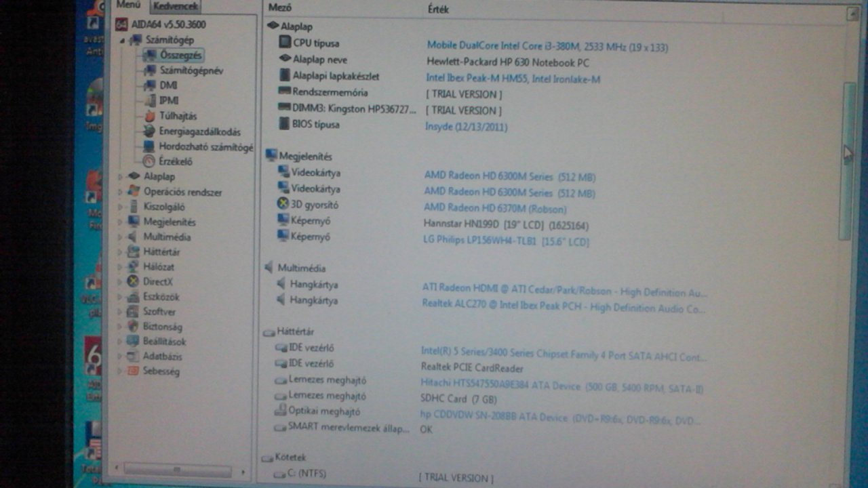Click the Operációs rendszer Windows icon
Image resolution: width=868 pixels, height=488 pixels.
click(134, 191)
